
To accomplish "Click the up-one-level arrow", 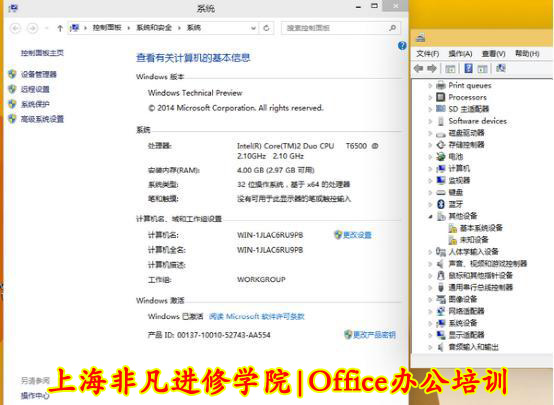I will (60, 28).
